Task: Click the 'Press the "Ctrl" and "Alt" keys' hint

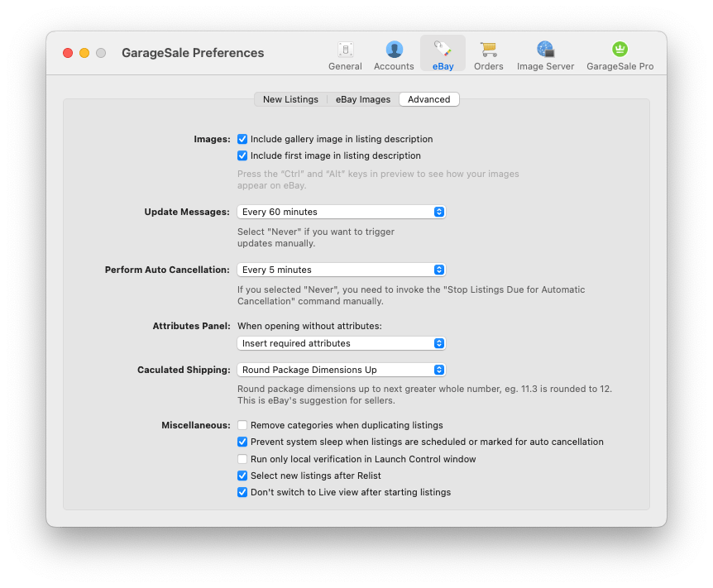Action: 378,179
